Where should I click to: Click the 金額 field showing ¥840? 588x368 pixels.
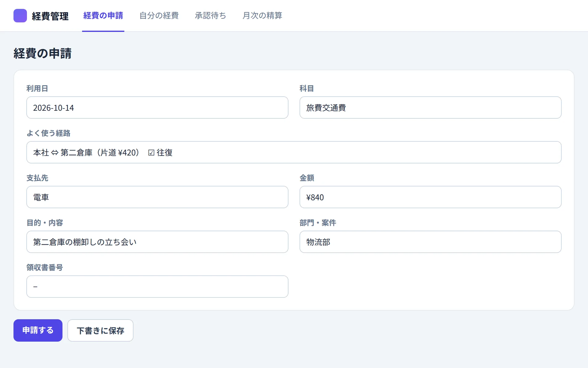pyautogui.click(x=430, y=197)
